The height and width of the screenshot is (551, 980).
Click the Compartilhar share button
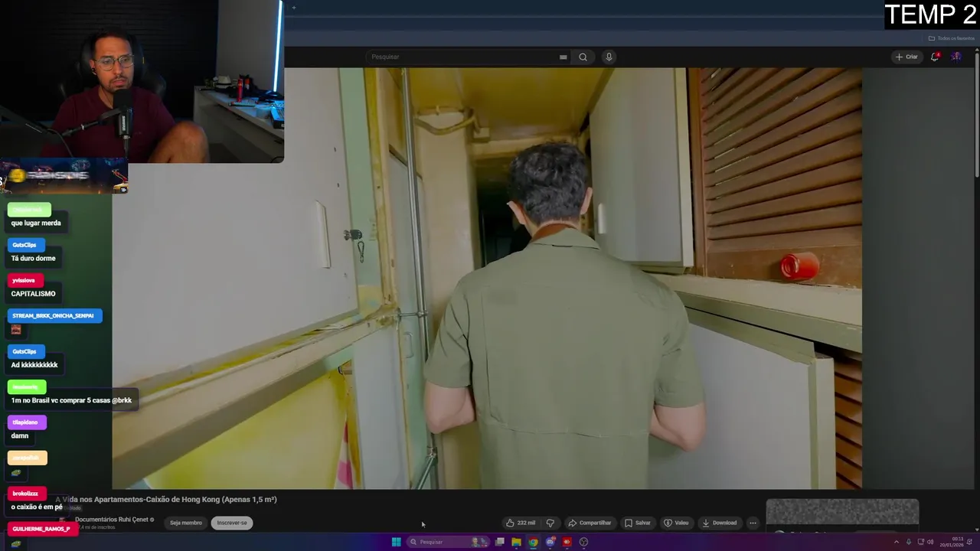[590, 523]
